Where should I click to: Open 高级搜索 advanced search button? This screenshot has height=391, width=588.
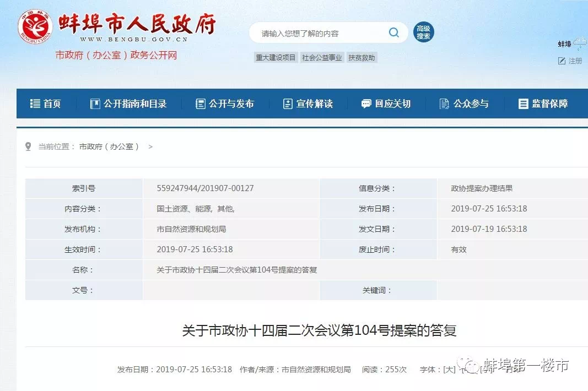[423, 32]
